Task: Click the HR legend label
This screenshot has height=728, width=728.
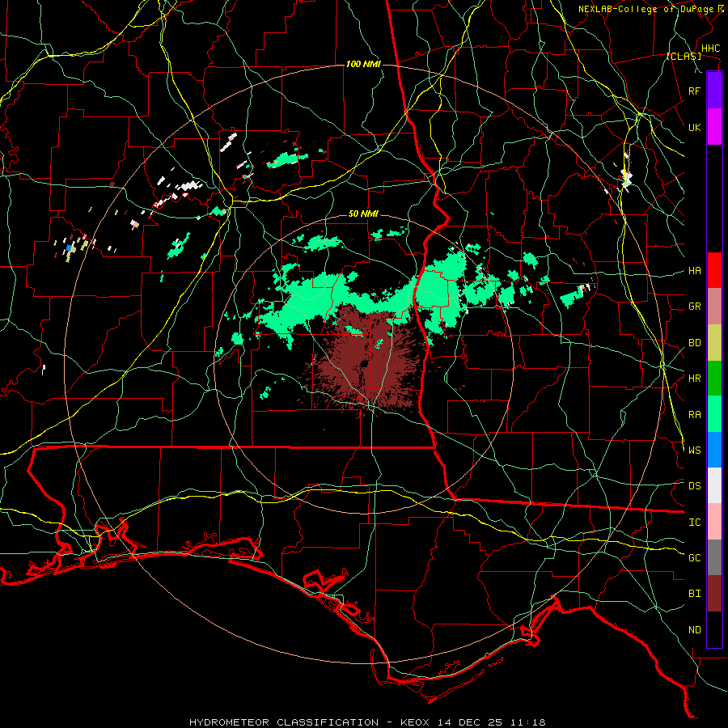Action: [x=694, y=379]
